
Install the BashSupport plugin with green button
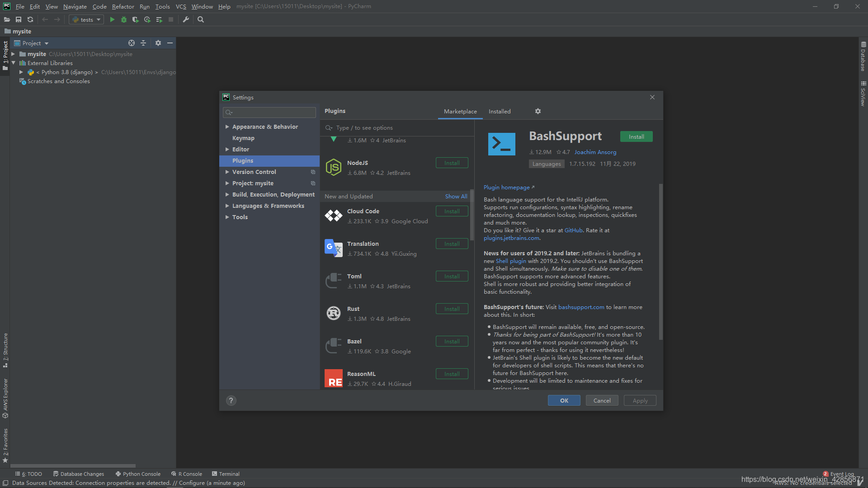[636, 136]
